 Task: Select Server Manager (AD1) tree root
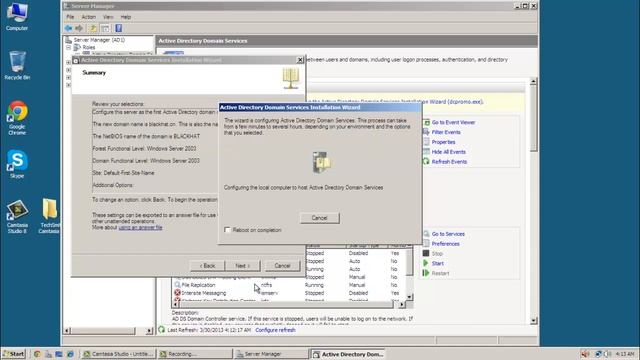pyautogui.click(x=99, y=40)
